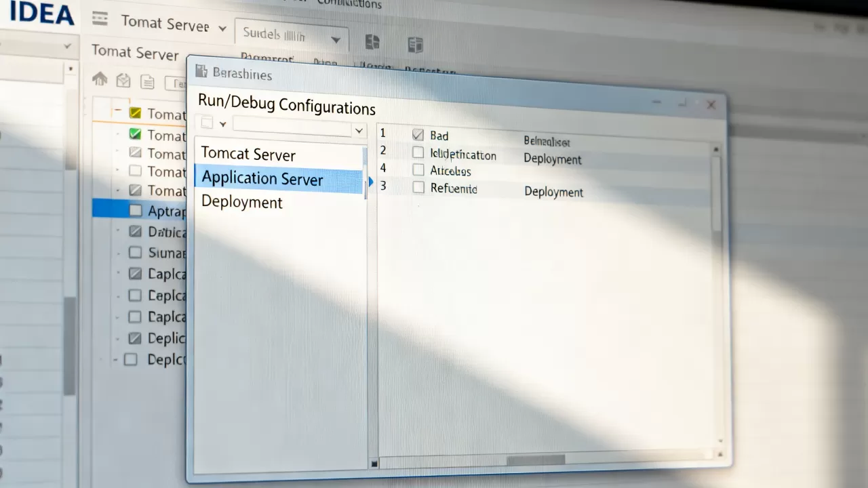Uncheck the Bad checkbox in row 1
This screenshot has width=868, height=488.
point(418,135)
